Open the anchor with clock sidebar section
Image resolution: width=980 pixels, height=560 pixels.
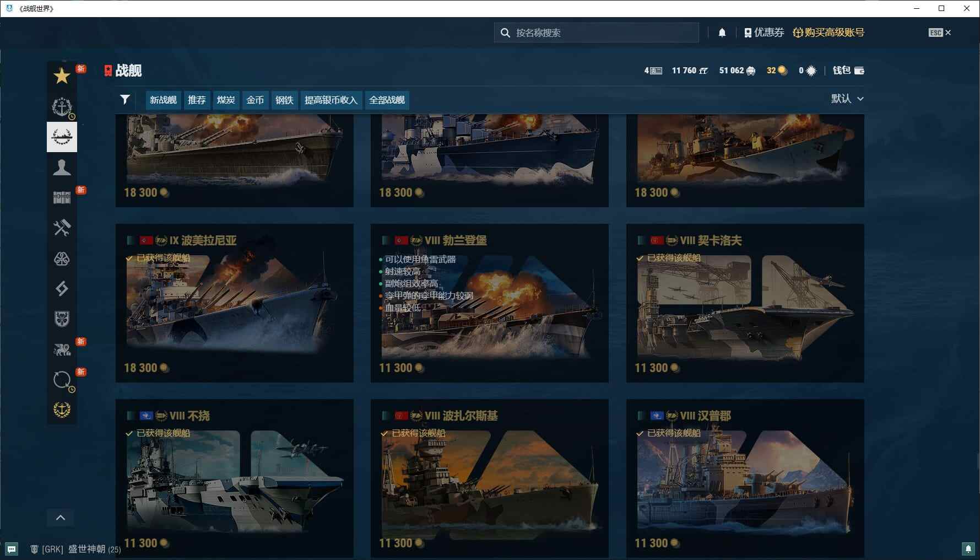(62, 106)
